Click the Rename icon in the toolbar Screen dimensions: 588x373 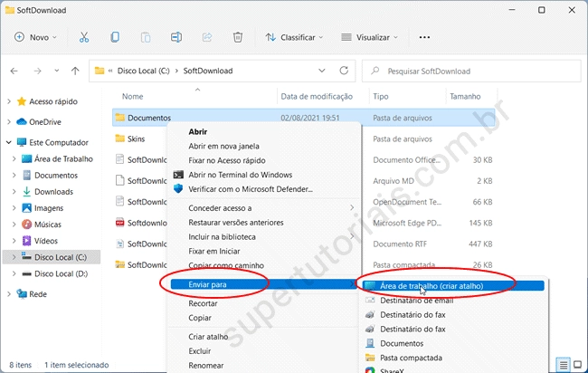(176, 37)
